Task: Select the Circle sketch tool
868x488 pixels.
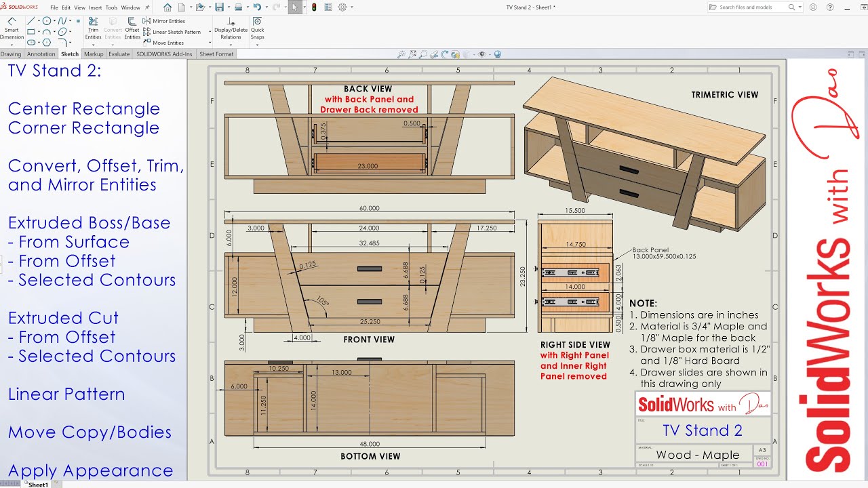Action: [x=47, y=21]
